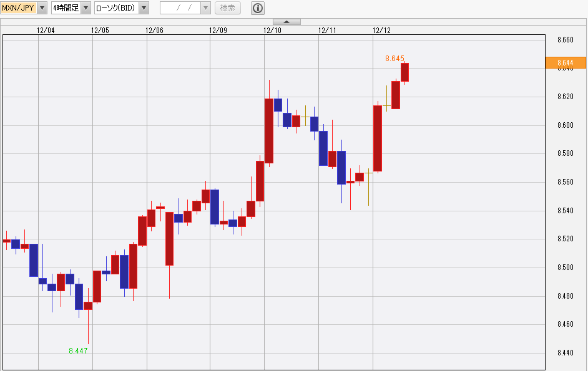Open the information icon dialog
Viewport: 588px width, 371px height.
257,8
